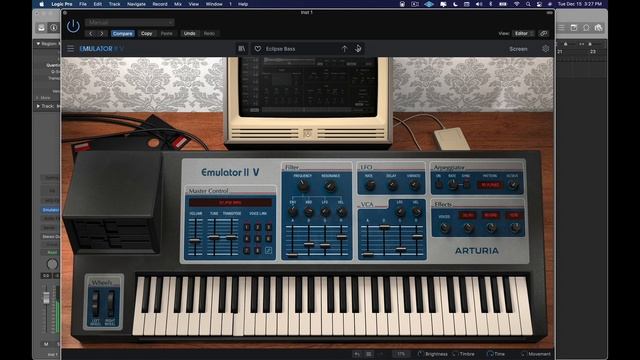Click the Tune slider handle
The height and width of the screenshot is (360, 640).
coord(213,237)
